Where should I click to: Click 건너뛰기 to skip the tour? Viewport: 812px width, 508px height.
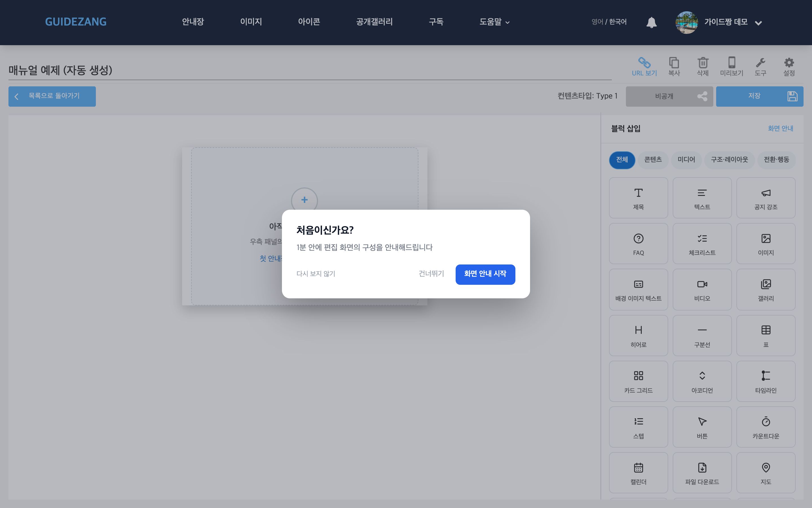tap(431, 274)
